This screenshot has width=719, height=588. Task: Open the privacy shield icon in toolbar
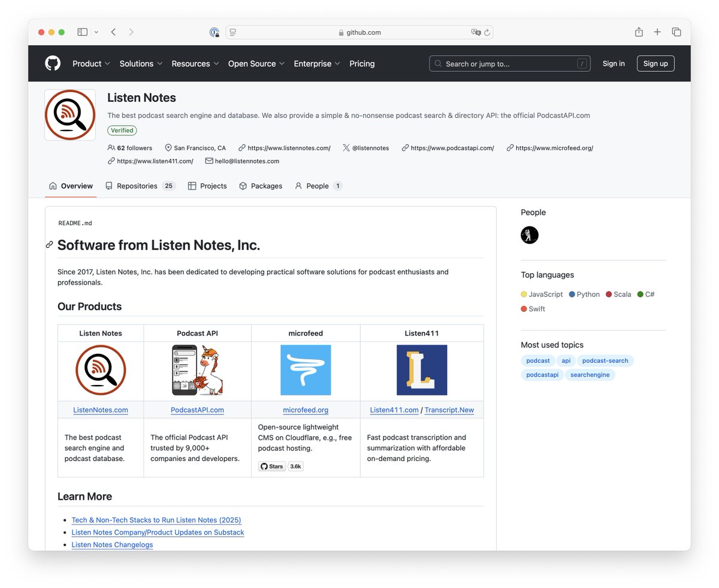point(215,32)
